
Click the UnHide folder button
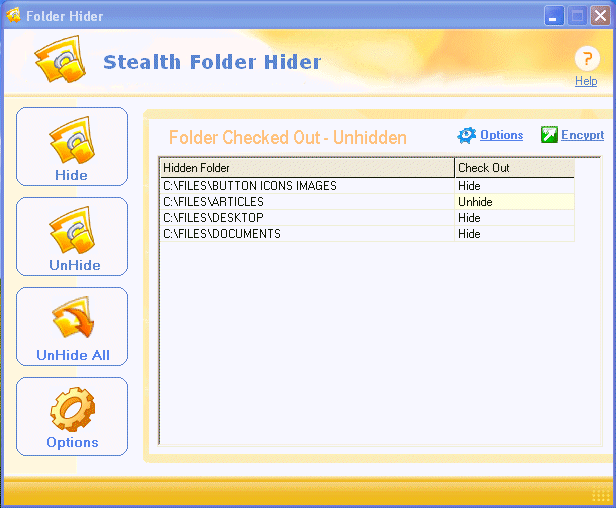[x=72, y=236]
